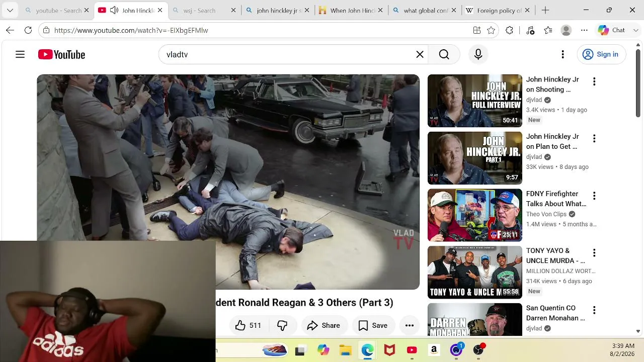Close the youtube - Search tab
The image size is (644, 362).
coord(87,10)
